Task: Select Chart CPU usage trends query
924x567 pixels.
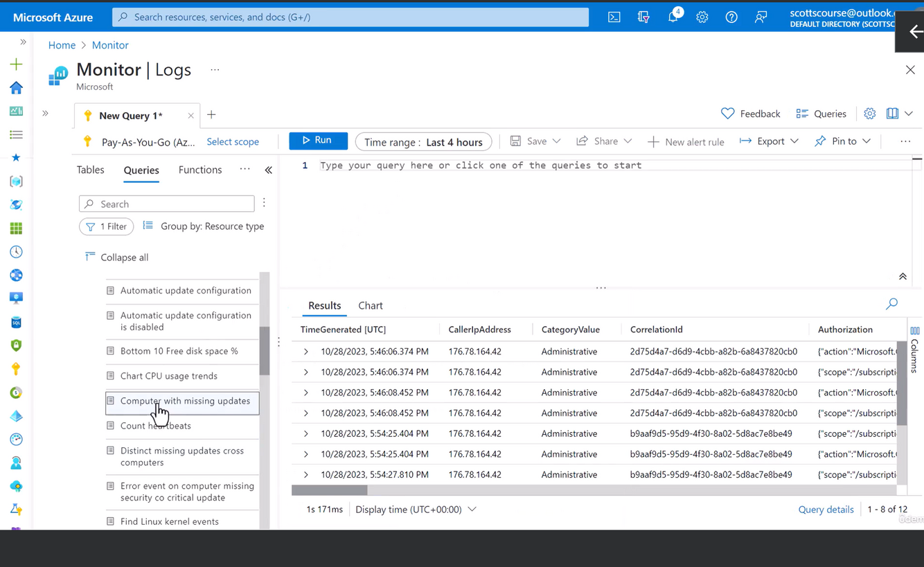Action: (169, 376)
